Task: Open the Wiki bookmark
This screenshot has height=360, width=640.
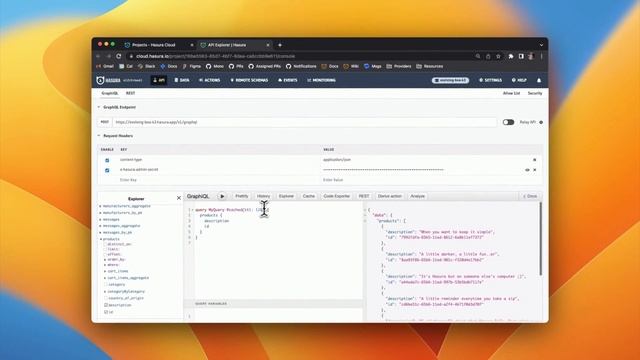Action: (351, 66)
